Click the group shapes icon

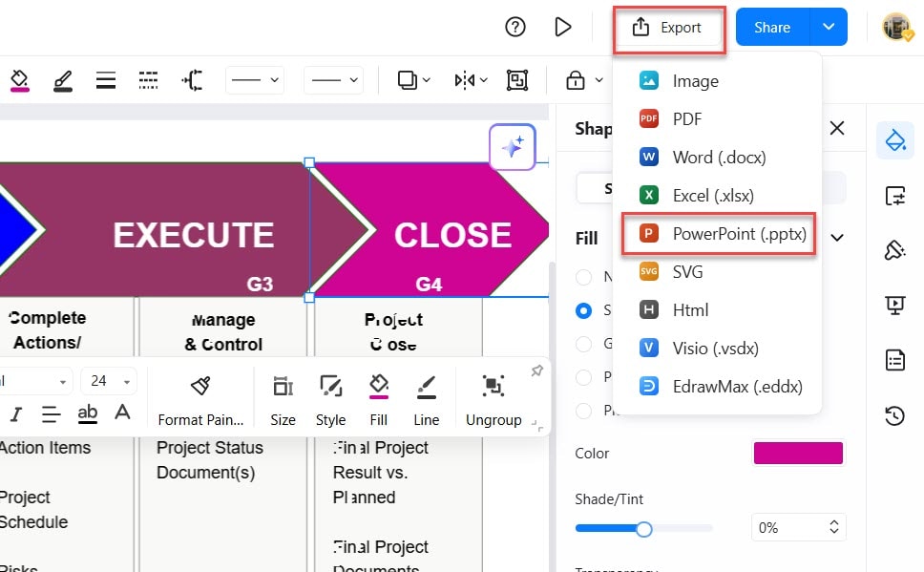coord(516,79)
